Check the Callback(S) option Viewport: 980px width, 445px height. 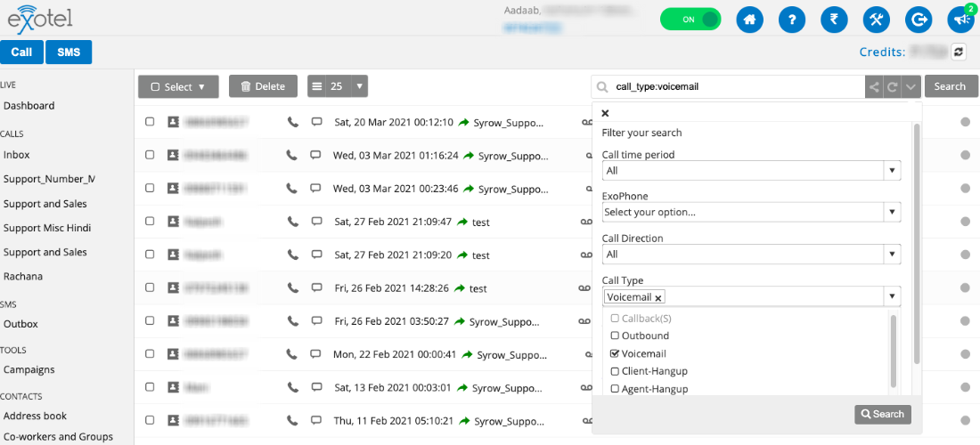click(x=615, y=319)
